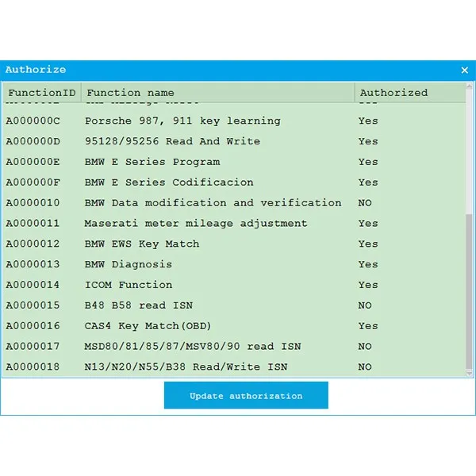Viewport: 476px width, 476px height.
Task: Select function ID A000000C
Action: tap(33, 121)
